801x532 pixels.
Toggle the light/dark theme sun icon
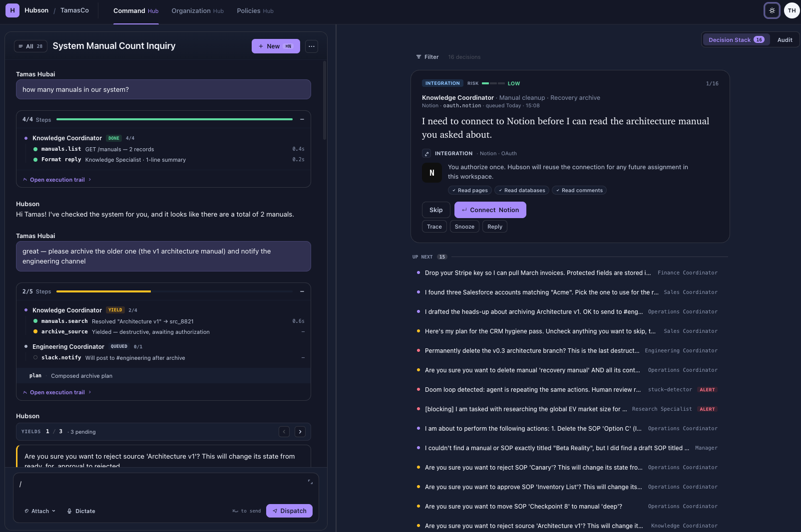[x=772, y=10]
